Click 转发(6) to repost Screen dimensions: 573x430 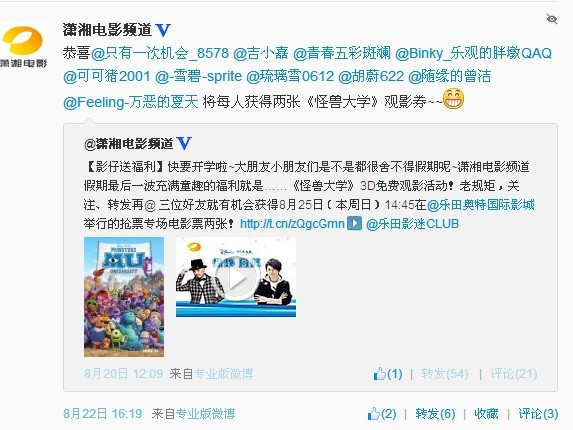tap(435, 414)
